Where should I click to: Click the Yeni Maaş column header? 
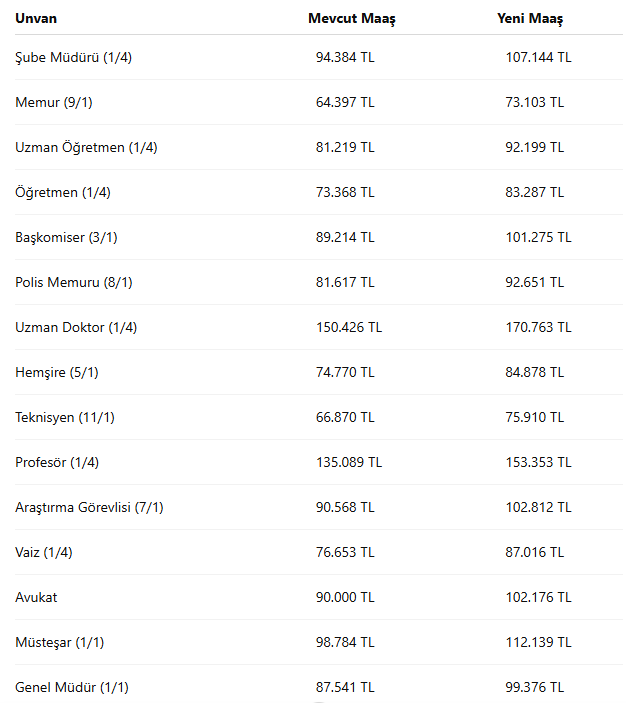530,19
